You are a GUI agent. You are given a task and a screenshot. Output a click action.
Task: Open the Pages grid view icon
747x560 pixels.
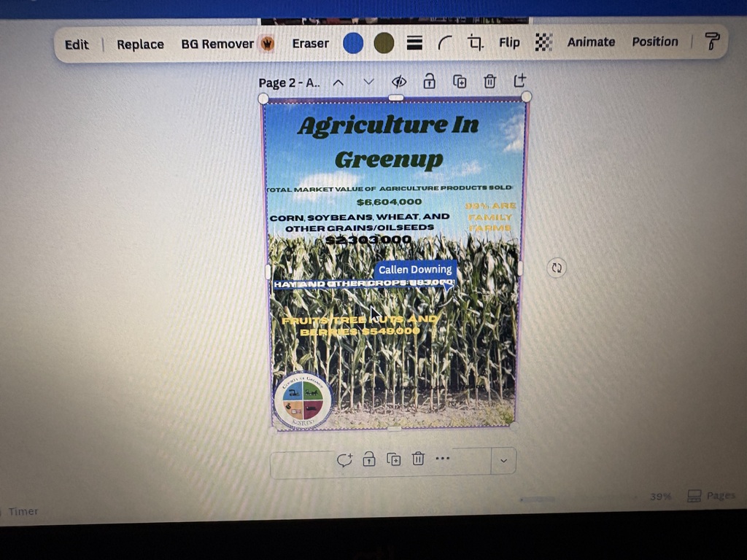point(694,496)
